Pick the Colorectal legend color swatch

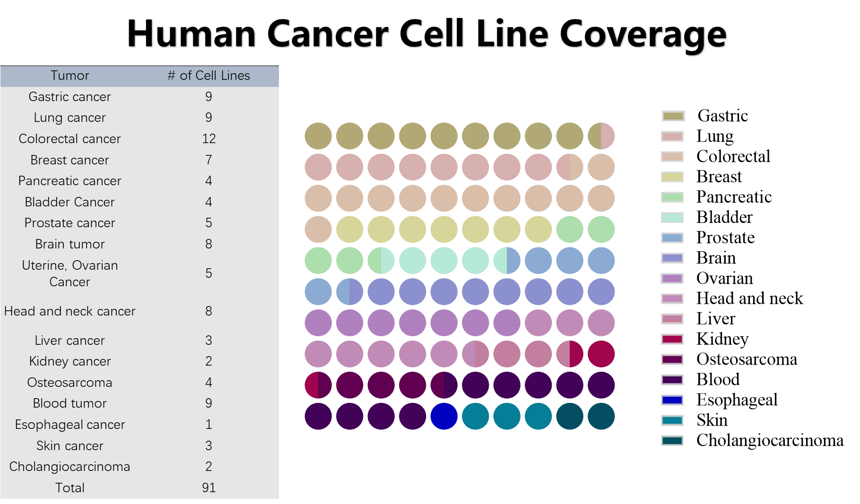click(672, 157)
